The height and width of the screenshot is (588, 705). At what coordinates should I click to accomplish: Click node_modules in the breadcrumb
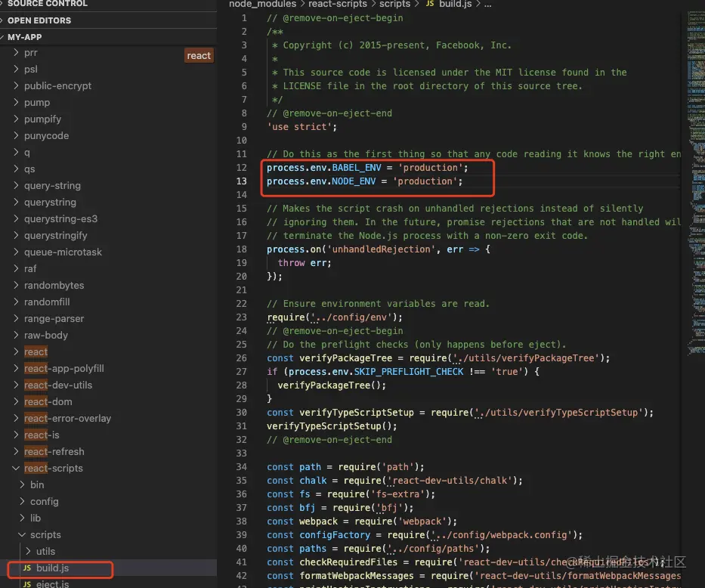pos(262,4)
